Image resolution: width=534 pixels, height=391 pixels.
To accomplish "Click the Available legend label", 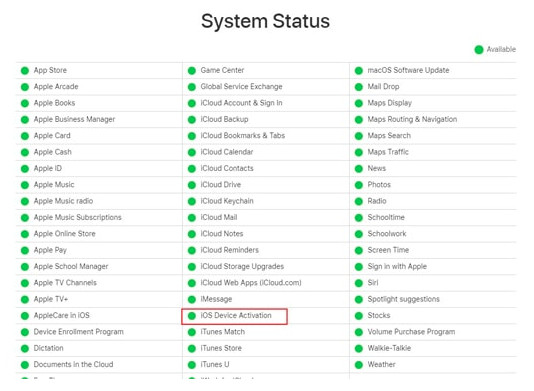I will 501,49.
